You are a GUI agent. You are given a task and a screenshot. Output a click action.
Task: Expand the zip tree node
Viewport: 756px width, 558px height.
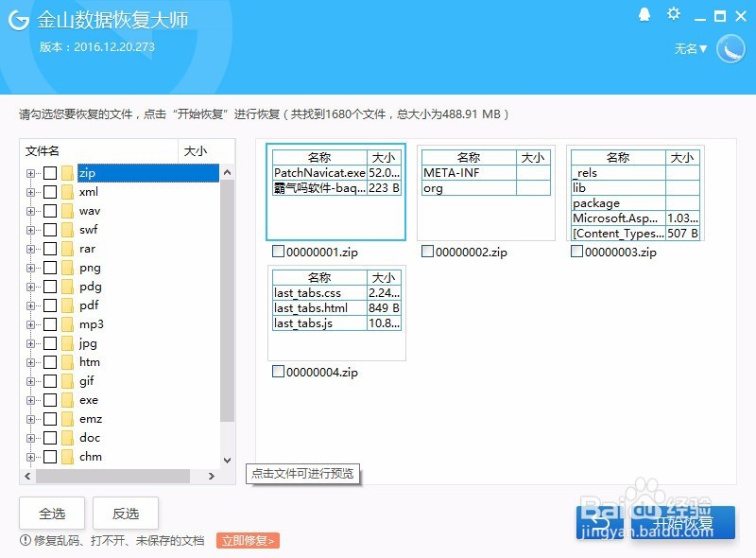point(31,173)
